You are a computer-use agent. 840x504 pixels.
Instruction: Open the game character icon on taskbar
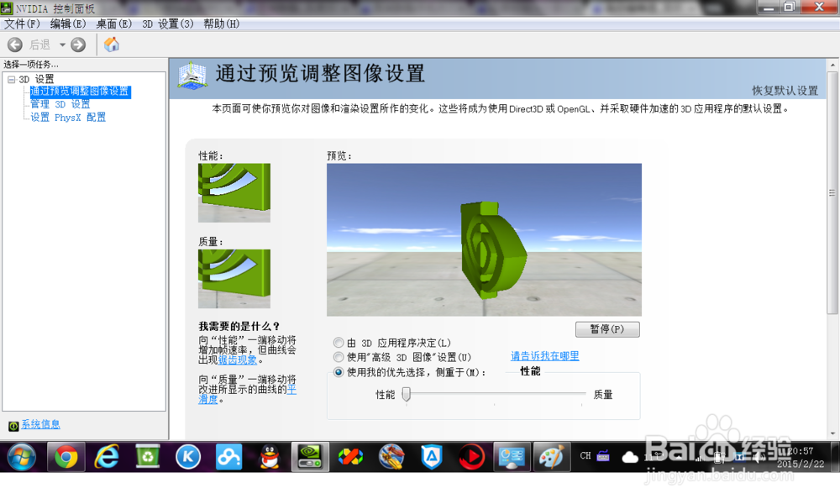point(391,458)
